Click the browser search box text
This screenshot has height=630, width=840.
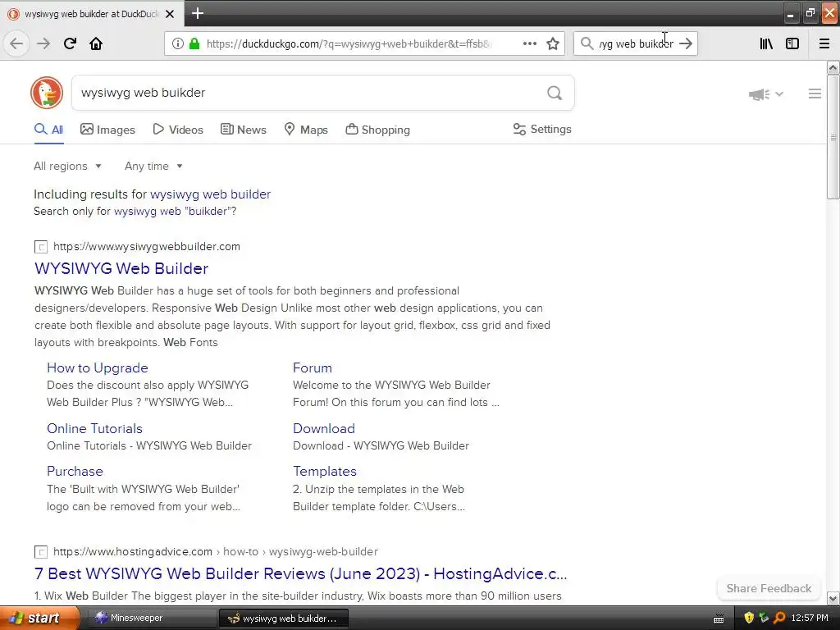tap(636, 43)
